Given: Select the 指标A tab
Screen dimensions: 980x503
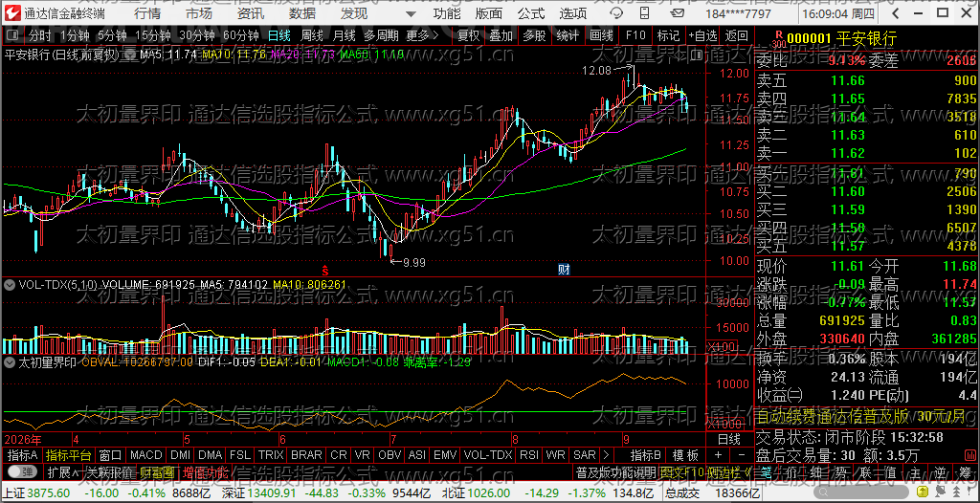Looking at the screenshot, I should click(23, 455).
